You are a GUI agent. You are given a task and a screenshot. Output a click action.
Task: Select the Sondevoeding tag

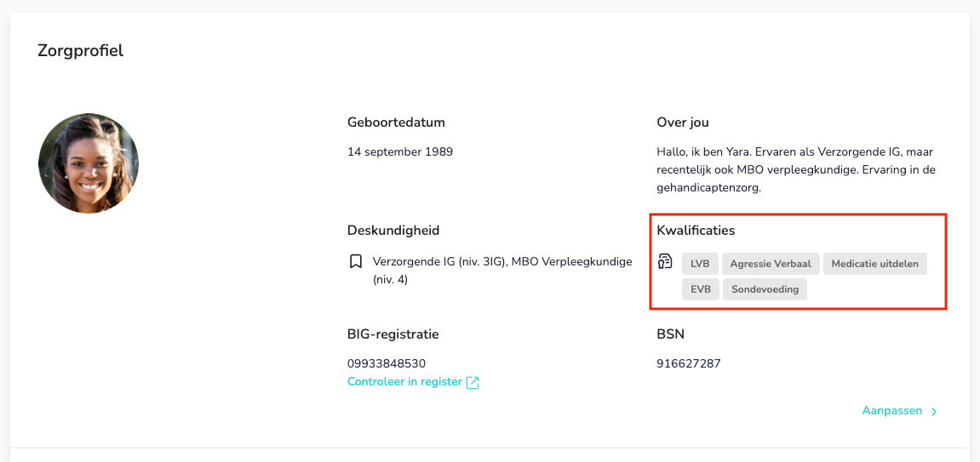[x=765, y=289]
